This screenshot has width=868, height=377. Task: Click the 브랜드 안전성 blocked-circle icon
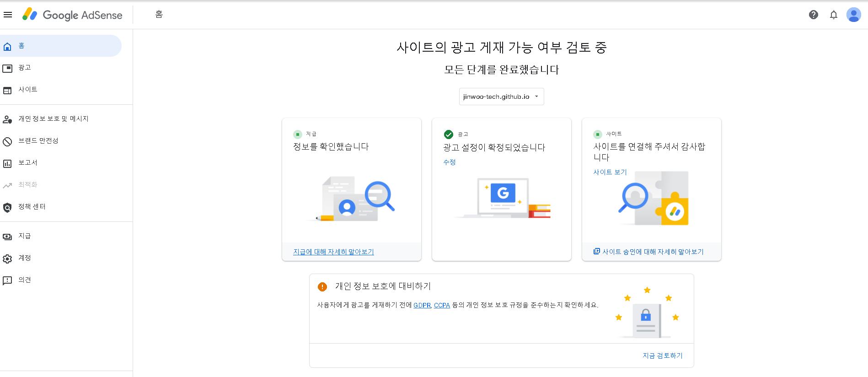pos(7,141)
